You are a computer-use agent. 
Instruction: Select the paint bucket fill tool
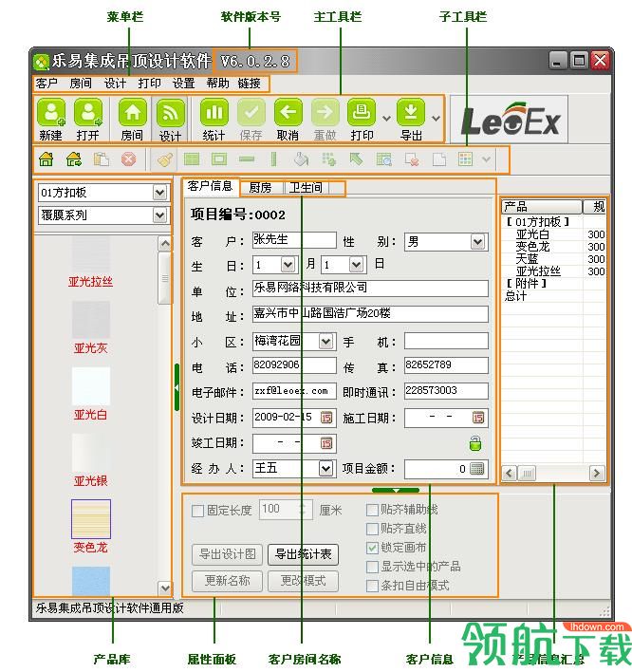coord(301,159)
